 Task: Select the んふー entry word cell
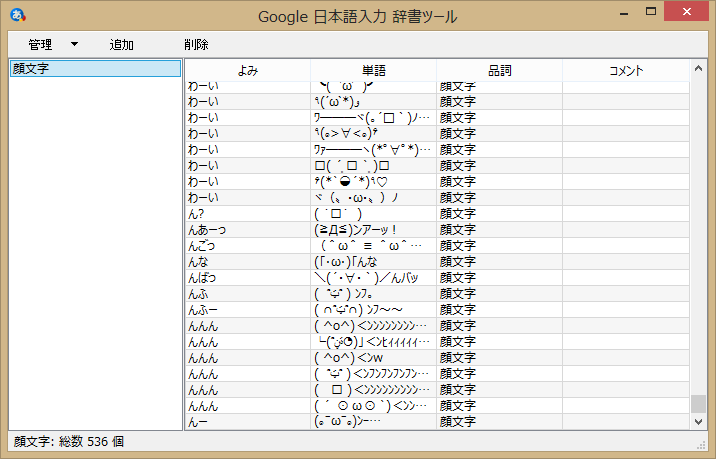click(373, 310)
